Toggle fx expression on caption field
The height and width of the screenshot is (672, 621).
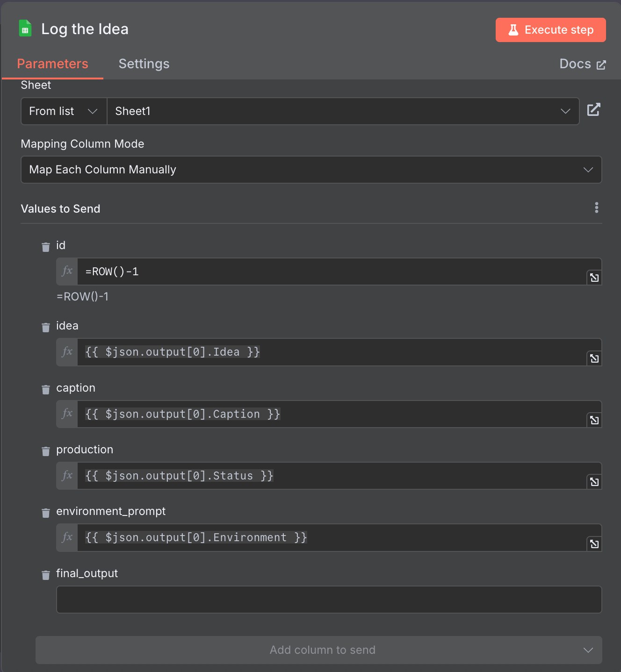[x=67, y=414]
